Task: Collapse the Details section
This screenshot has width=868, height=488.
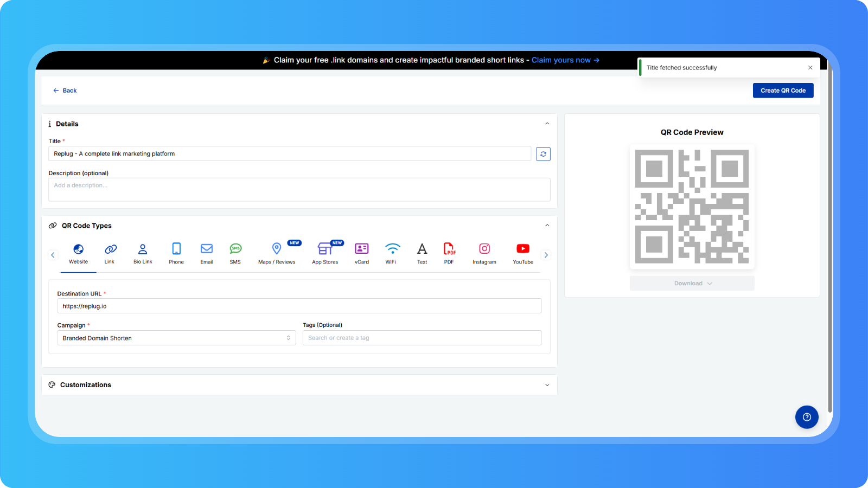Action: pos(547,124)
